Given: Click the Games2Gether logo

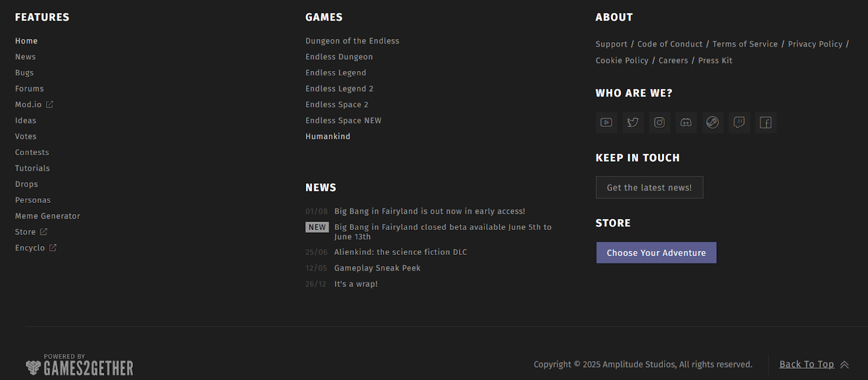Looking at the screenshot, I should click(x=80, y=366).
